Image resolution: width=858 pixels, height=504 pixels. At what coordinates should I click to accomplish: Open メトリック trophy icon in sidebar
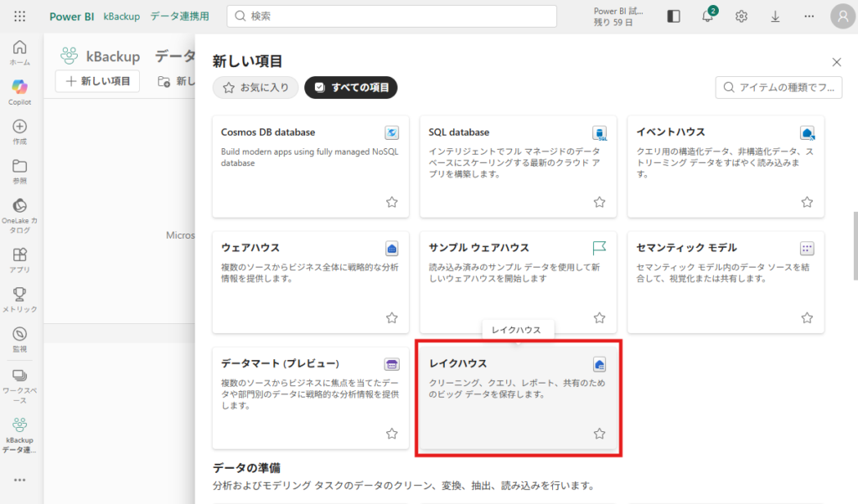(x=19, y=294)
